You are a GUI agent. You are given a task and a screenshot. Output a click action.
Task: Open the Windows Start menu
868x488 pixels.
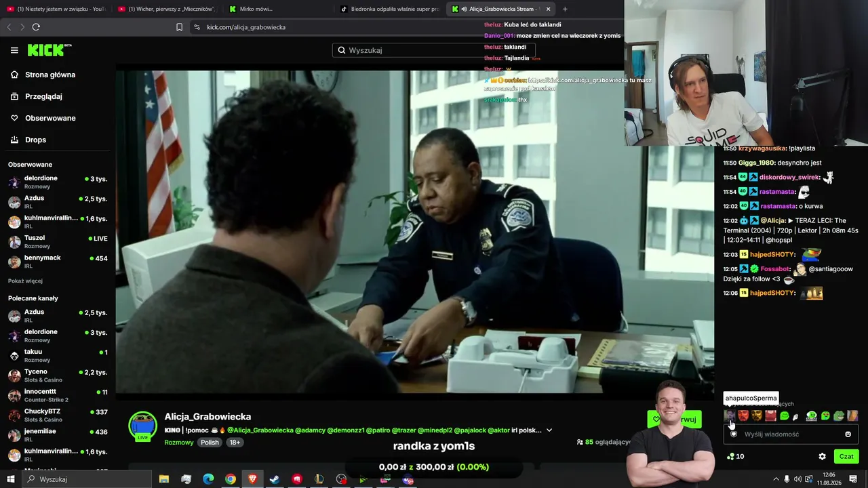11,479
